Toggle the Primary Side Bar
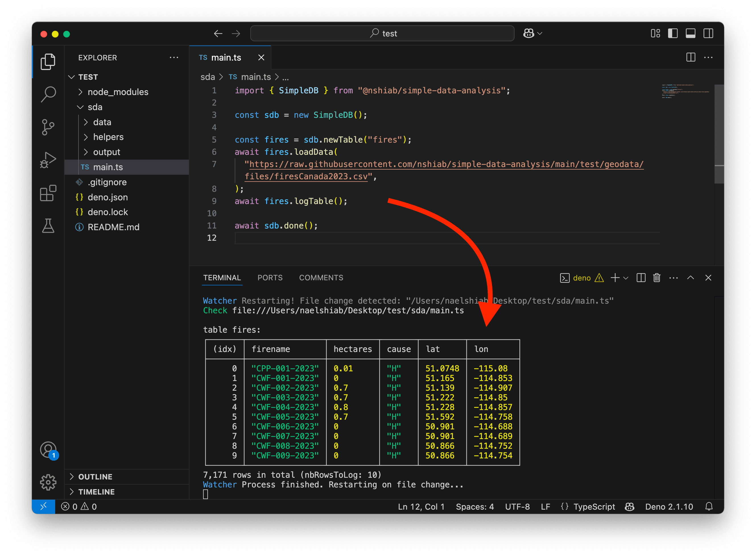 [x=673, y=33]
